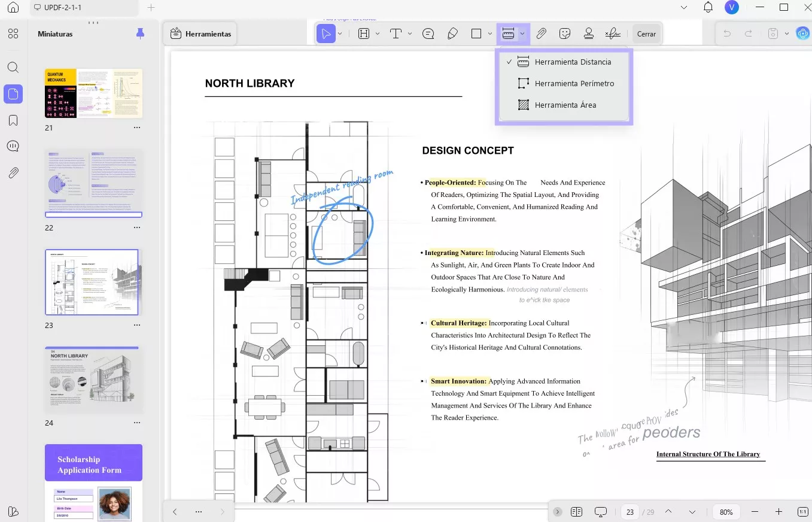Open the UPDF AI assistant icon
The width and height of the screenshot is (812, 522).
coord(802,34)
